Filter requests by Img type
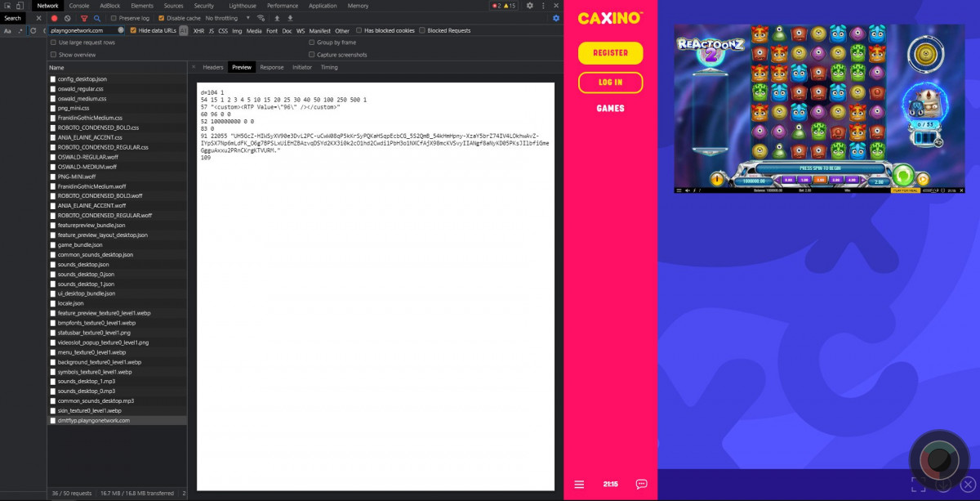 pos(237,30)
